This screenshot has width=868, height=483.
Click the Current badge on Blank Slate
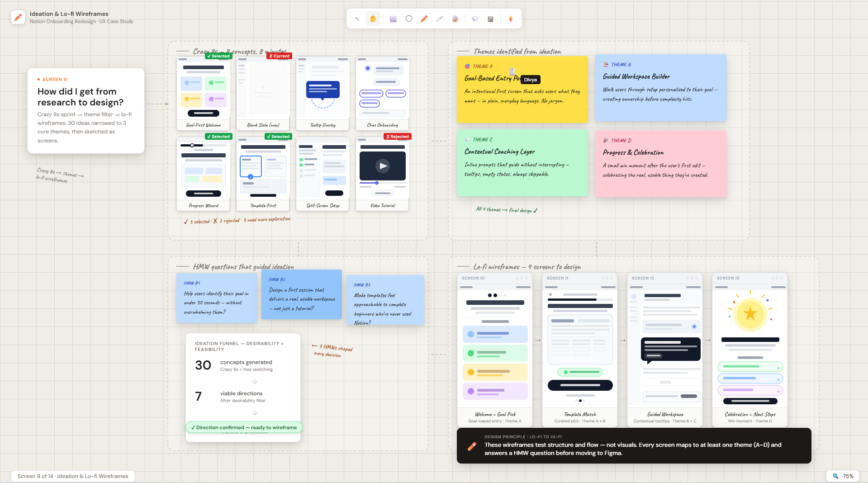point(279,56)
